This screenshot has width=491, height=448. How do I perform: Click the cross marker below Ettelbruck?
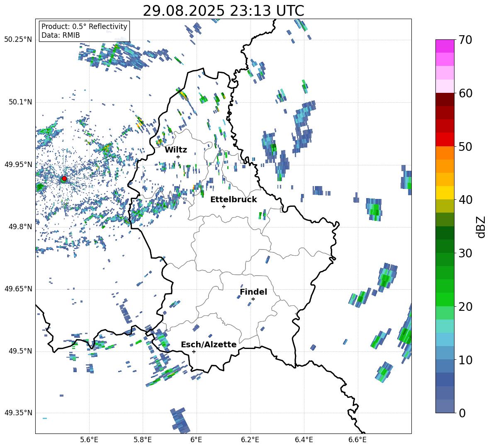tap(224, 206)
